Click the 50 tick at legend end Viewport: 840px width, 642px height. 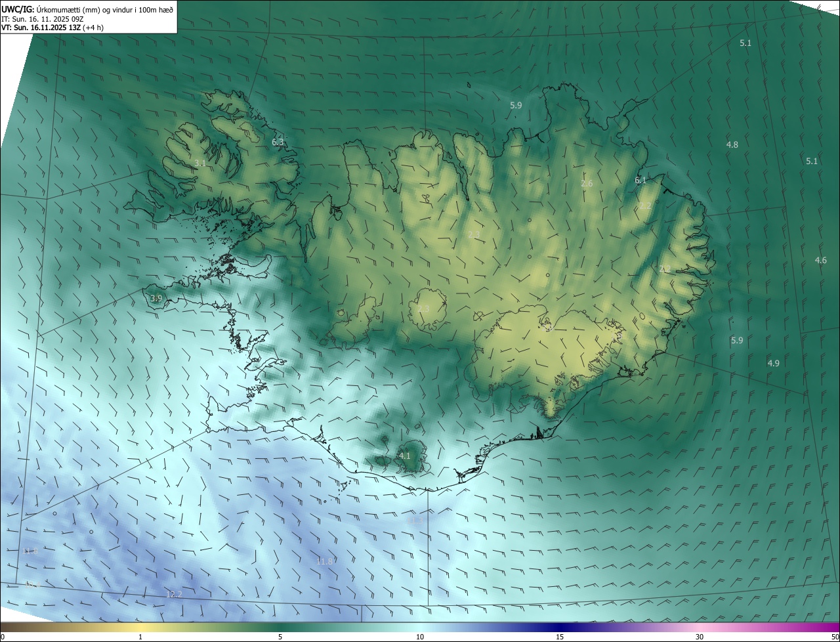835,637
